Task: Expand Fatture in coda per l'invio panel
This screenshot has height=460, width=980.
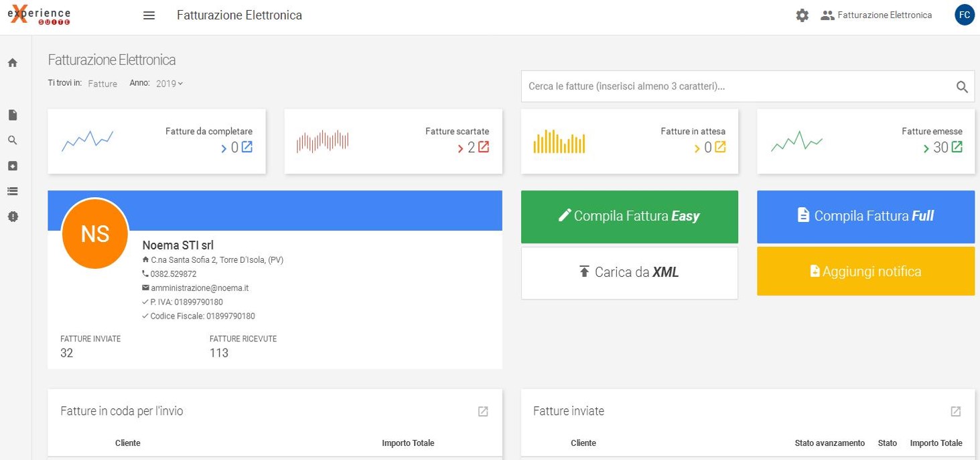Action: 483,412
